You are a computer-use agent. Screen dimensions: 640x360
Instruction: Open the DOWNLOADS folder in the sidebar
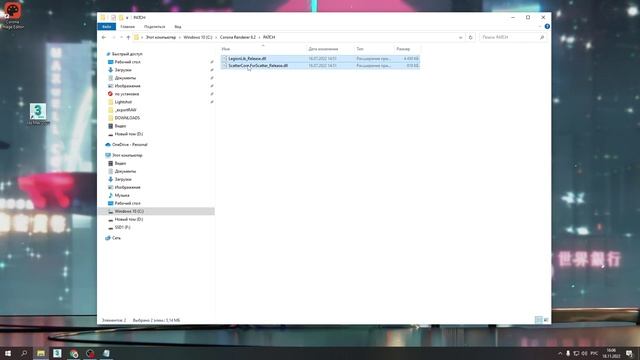pos(127,118)
